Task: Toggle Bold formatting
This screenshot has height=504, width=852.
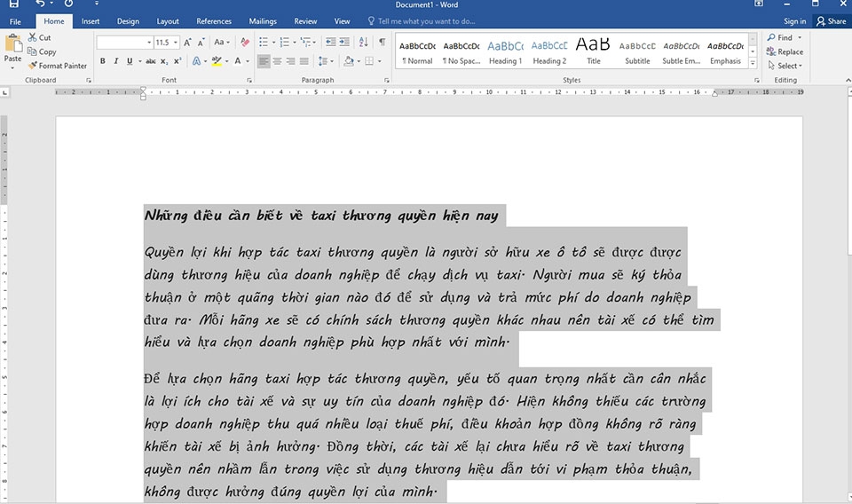Action: [103, 61]
